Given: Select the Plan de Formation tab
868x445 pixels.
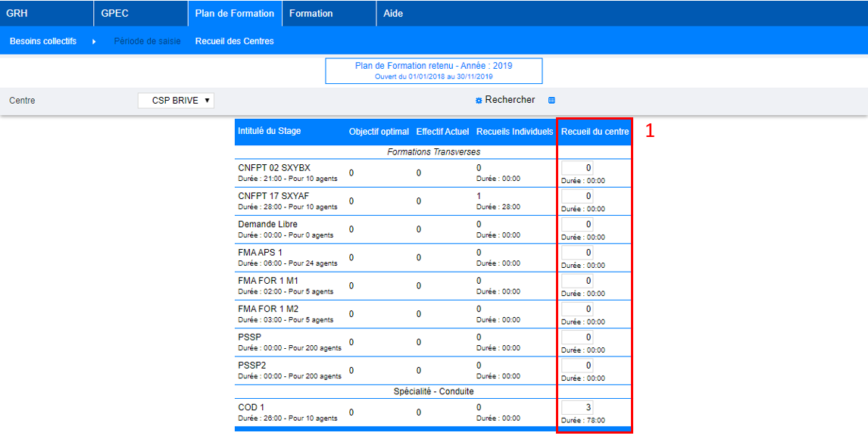Looking at the screenshot, I should (235, 14).
